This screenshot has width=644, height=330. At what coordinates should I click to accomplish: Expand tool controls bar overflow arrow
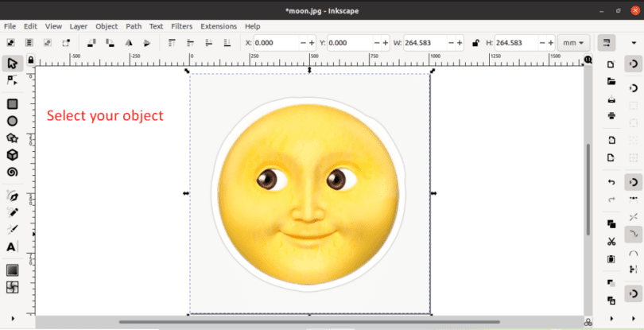click(634, 43)
